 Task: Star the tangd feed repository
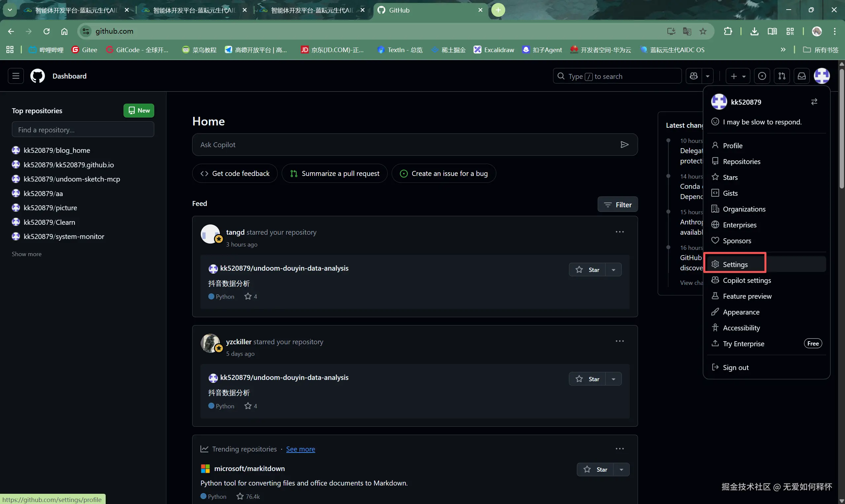tap(587, 270)
